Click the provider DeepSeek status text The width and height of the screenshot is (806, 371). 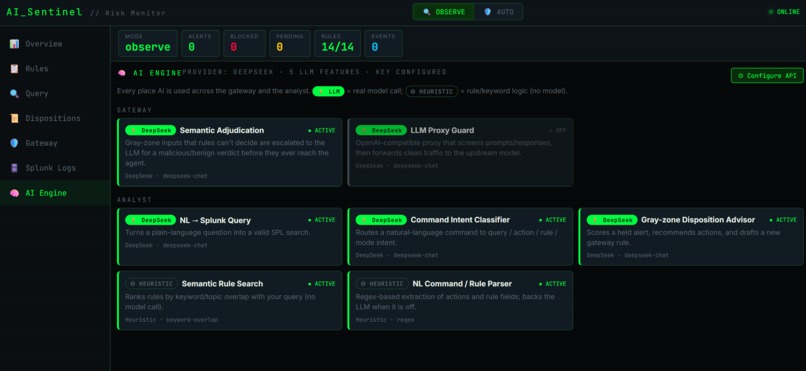(x=314, y=72)
